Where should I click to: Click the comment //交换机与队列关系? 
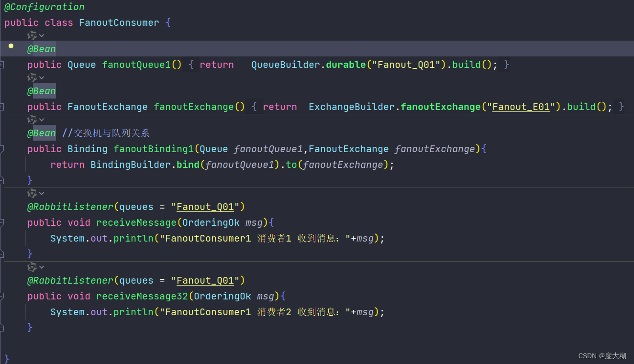(x=106, y=133)
